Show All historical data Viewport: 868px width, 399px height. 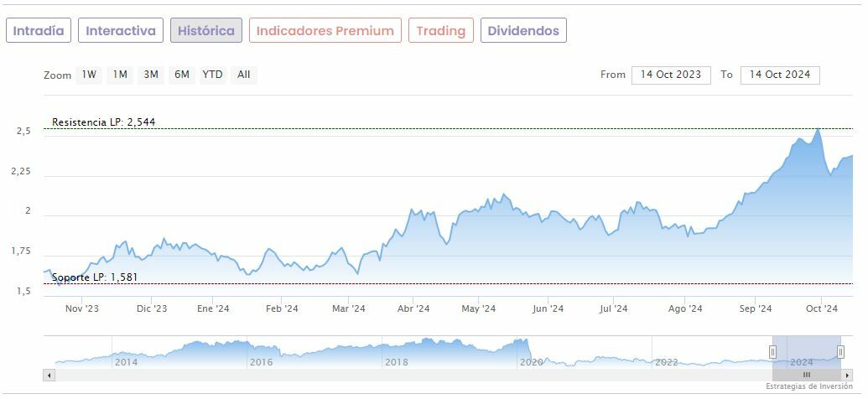pyautogui.click(x=243, y=75)
